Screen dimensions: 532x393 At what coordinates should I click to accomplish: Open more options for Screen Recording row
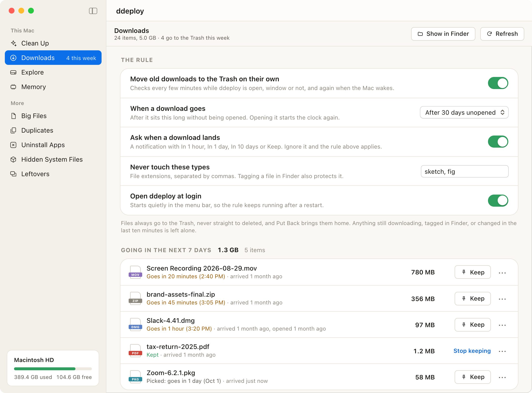pos(502,273)
